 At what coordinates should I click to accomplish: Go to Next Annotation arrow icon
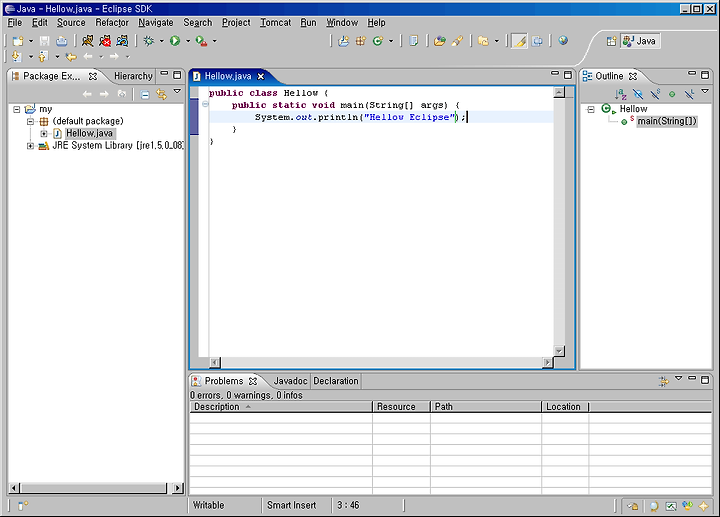click(17, 56)
